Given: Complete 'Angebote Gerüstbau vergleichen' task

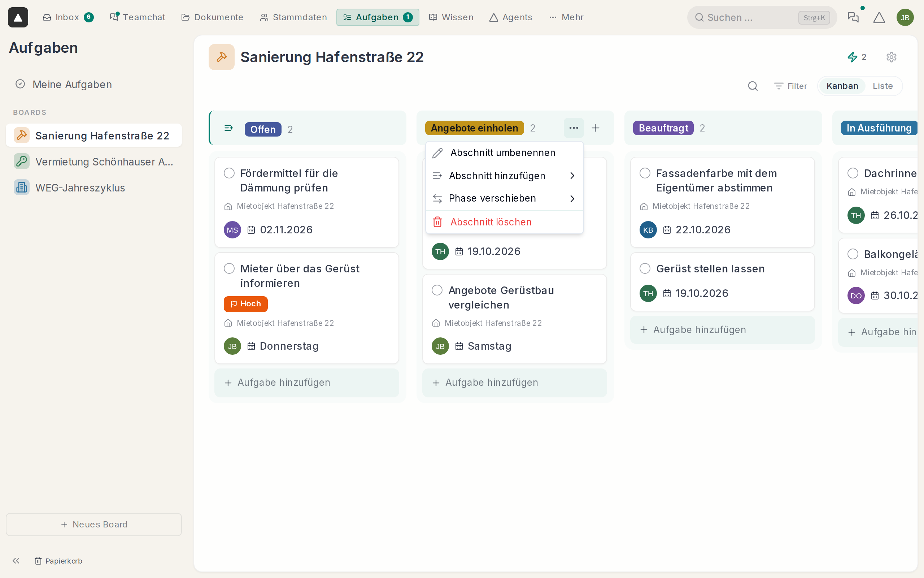Looking at the screenshot, I should tap(437, 290).
